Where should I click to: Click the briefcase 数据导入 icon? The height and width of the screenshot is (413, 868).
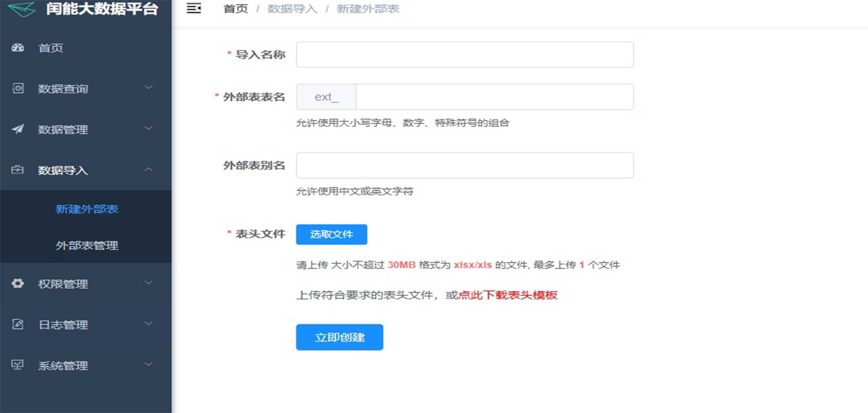pos(18,170)
